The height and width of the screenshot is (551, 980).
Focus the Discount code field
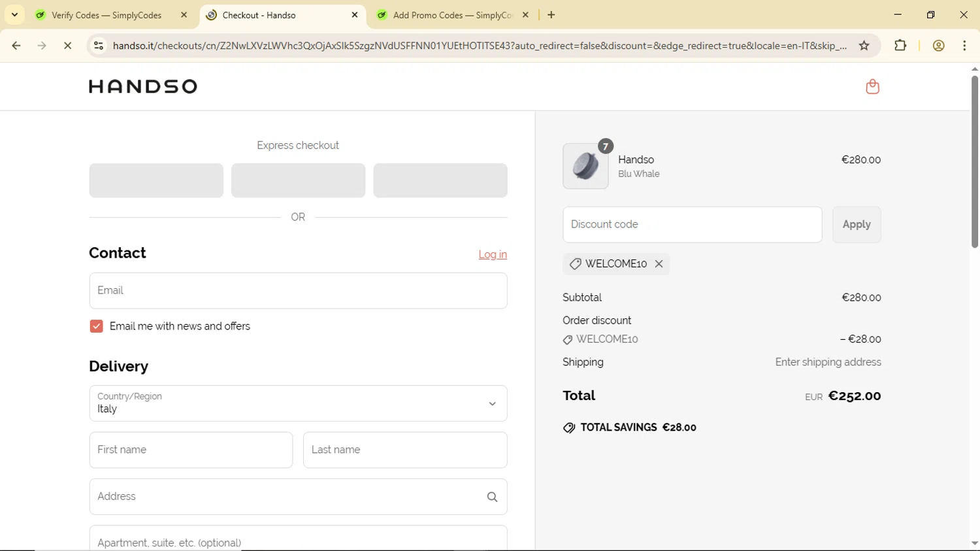(693, 225)
